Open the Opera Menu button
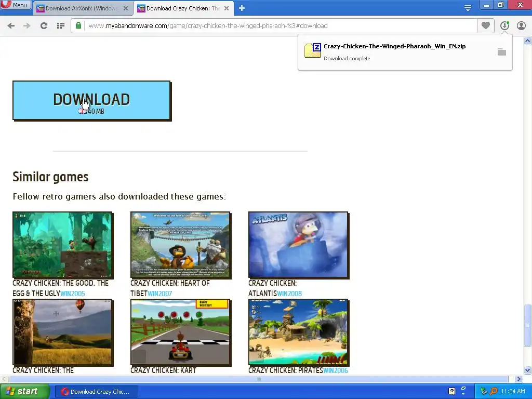Image resolution: width=532 pixels, height=399 pixels. [x=16, y=5]
